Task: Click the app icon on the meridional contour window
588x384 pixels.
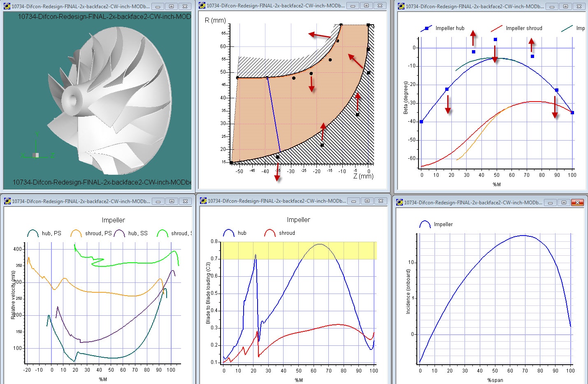Action: [201, 6]
